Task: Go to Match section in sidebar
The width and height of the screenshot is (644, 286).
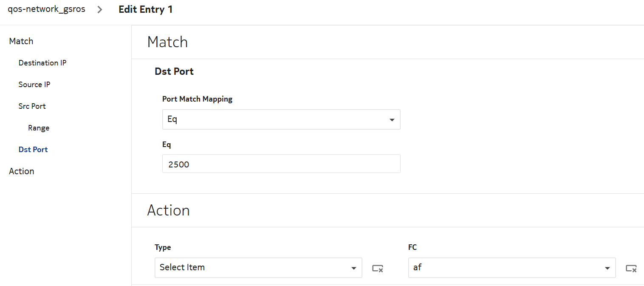Action: point(21,41)
